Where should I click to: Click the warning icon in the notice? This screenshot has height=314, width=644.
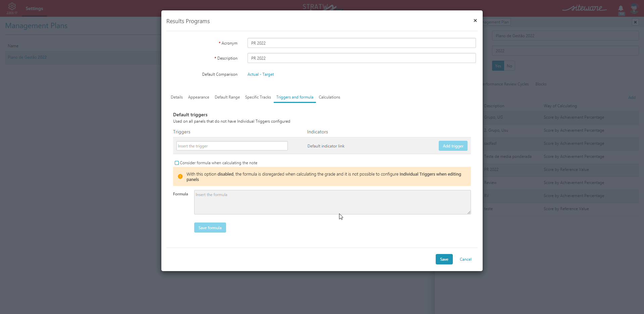180,177
